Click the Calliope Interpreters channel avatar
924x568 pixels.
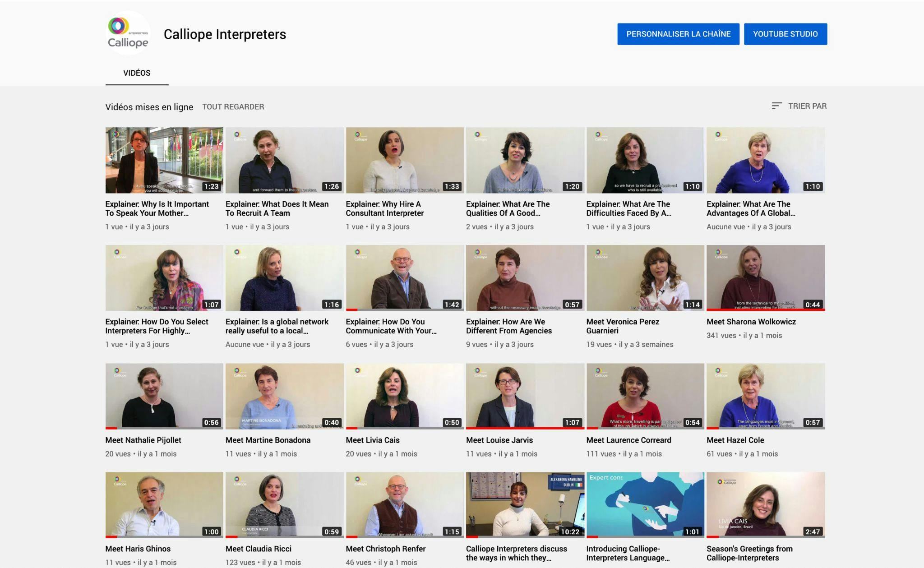(x=128, y=33)
